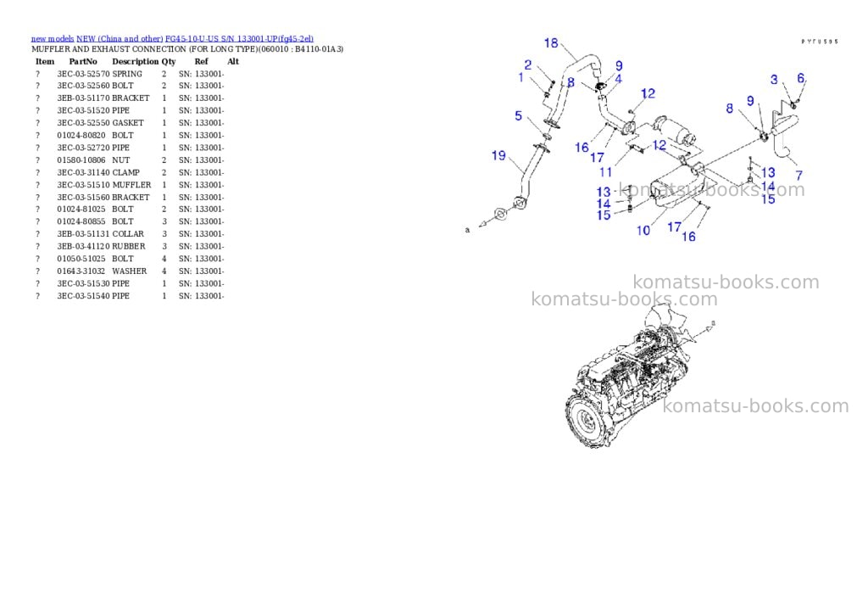
Task: Click the 'PartNo' column header
Action: [x=83, y=61]
